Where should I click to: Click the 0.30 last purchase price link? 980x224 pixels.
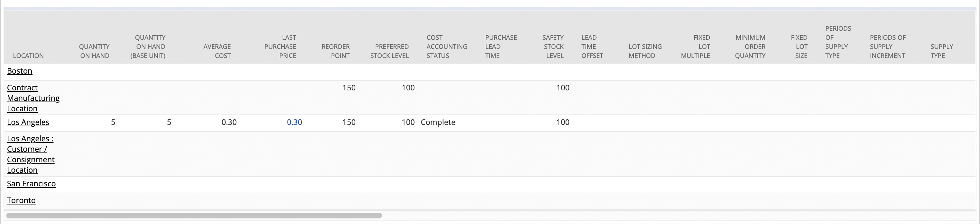[294, 122]
